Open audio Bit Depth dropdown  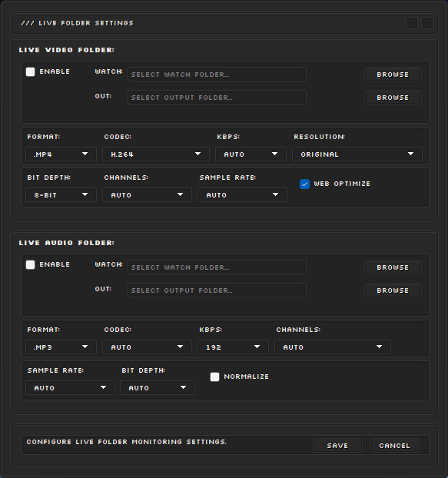158,388
